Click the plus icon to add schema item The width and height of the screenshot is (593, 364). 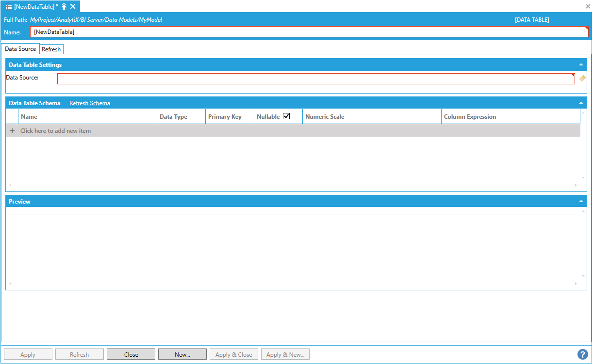tap(13, 131)
